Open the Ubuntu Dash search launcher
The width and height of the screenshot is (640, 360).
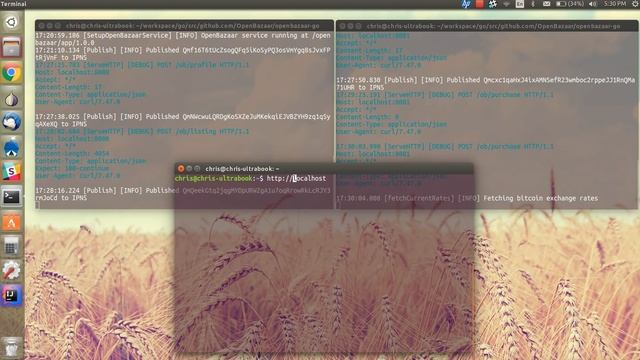pyautogui.click(x=11, y=22)
